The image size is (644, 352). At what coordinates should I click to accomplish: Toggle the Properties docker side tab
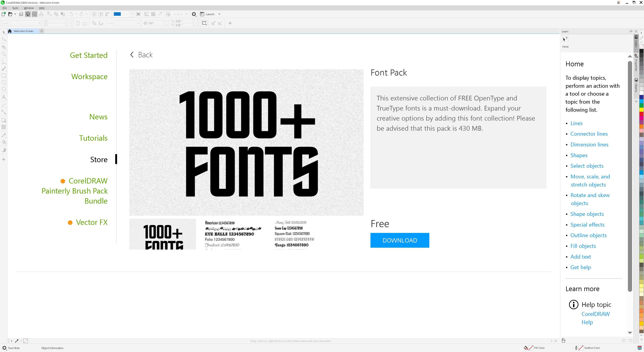636,63
